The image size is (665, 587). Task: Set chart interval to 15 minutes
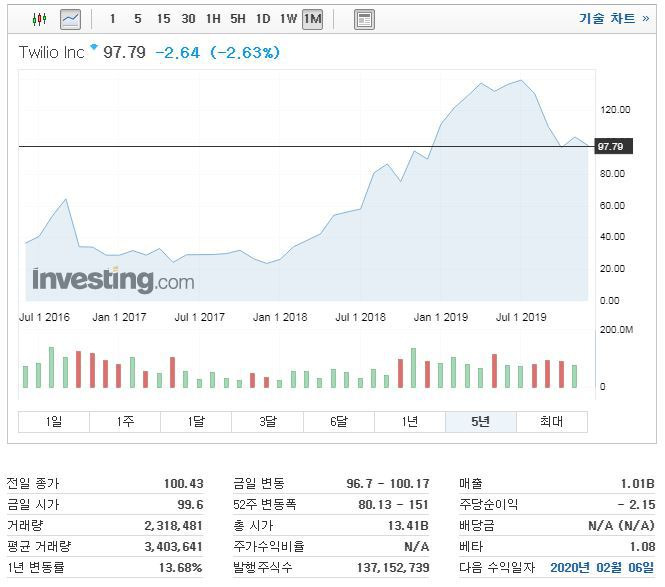pyautogui.click(x=163, y=19)
